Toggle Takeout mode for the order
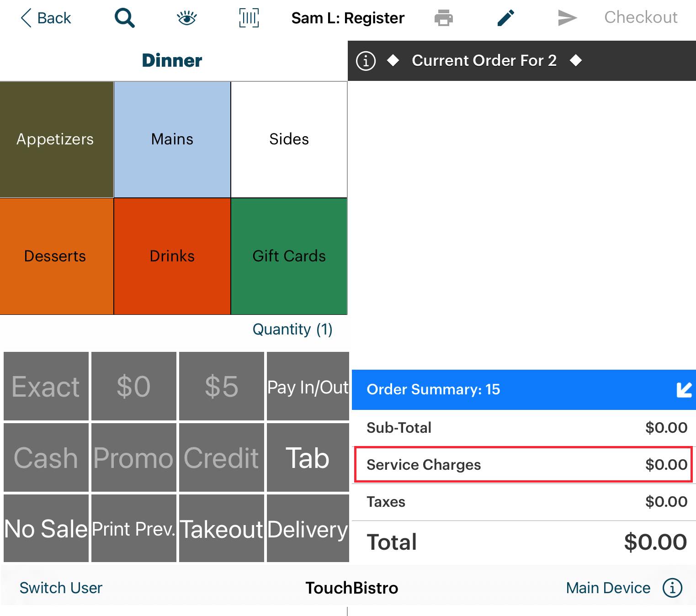The image size is (696, 616). [x=221, y=529]
